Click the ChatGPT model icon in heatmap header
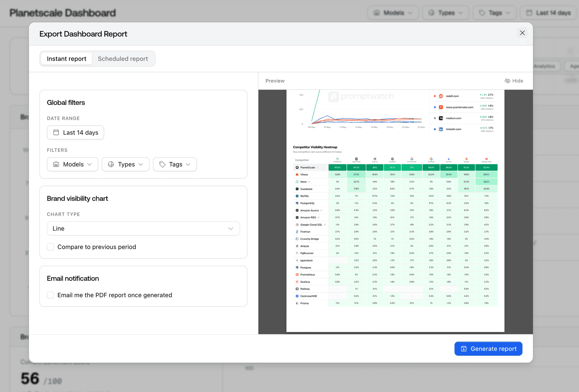The height and width of the screenshot is (392, 579). coord(392,159)
